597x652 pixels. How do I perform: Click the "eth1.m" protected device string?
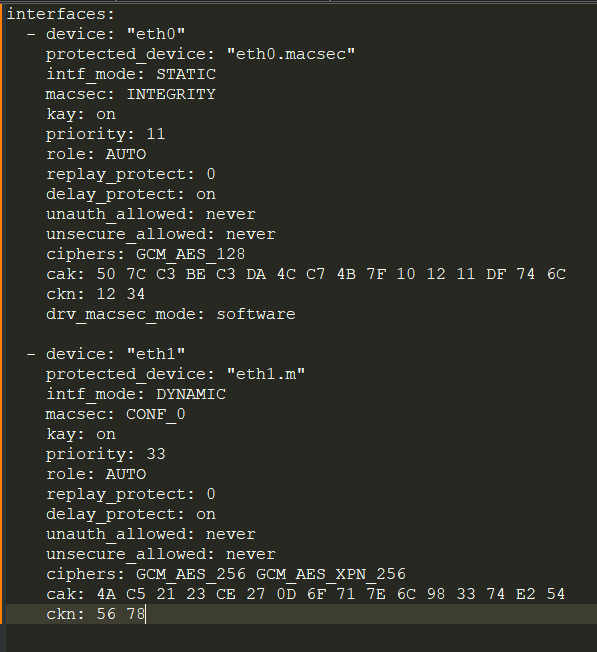click(266, 374)
